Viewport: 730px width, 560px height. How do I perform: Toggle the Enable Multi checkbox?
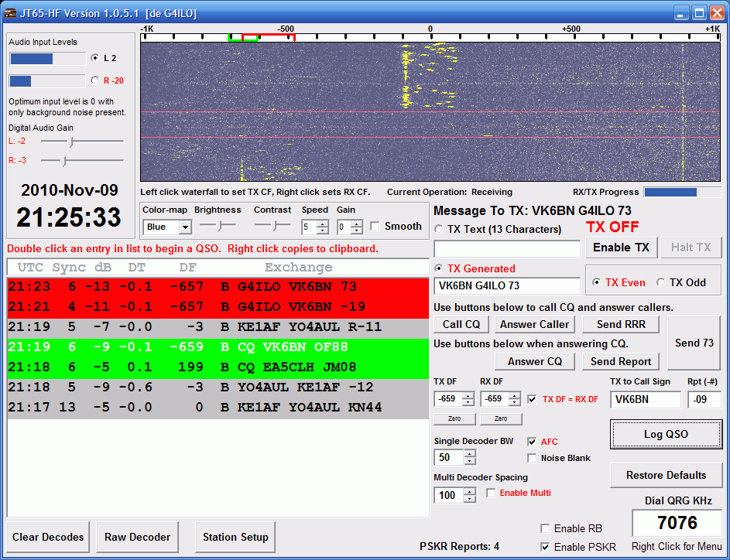[x=491, y=493]
